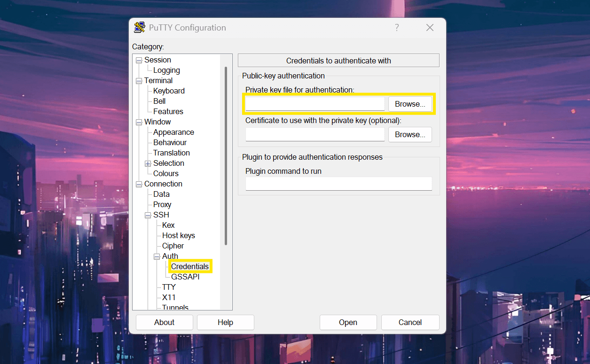Open the Logging settings
Screen dimensions: 590x364
[166, 70]
